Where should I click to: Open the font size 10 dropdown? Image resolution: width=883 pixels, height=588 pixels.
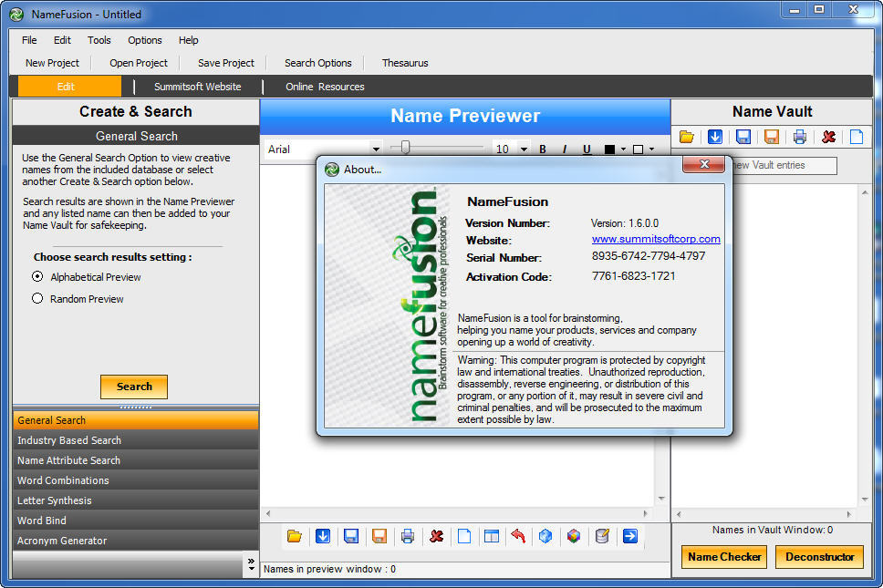coord(524,150)
